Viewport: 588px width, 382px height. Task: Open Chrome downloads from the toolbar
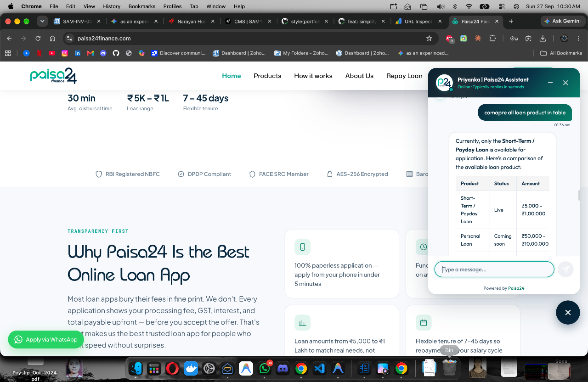tap(543, 39)
